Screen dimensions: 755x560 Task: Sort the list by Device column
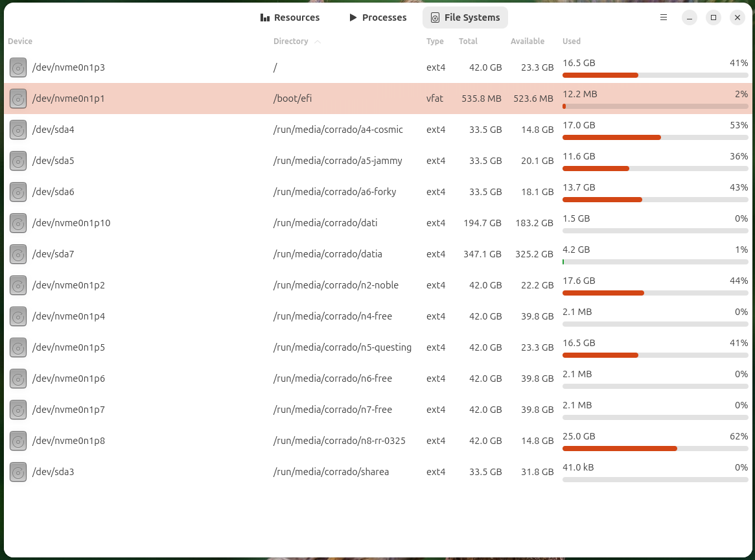20,41
